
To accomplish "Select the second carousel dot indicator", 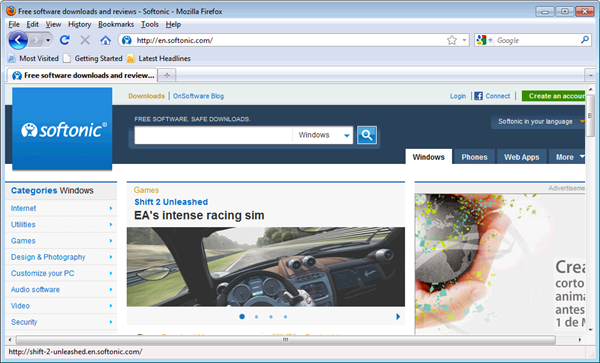I will [256, 317].
